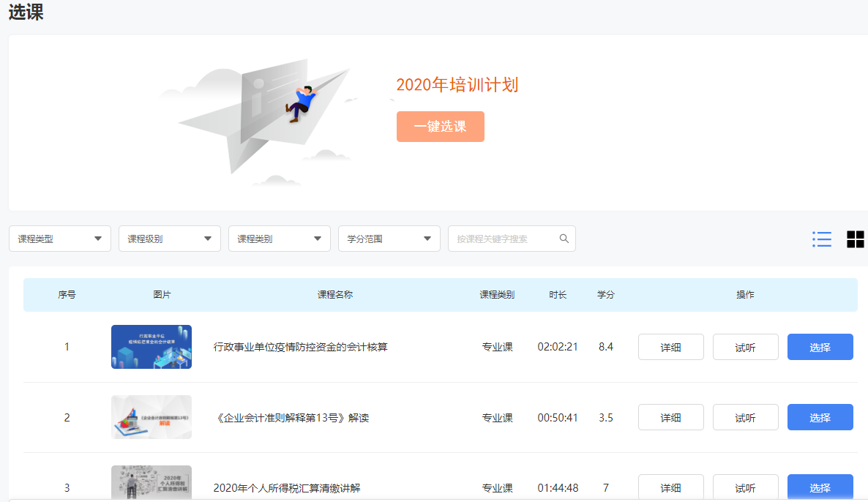Click the 选课 page heading
The image size is (868, 502).
26,12
